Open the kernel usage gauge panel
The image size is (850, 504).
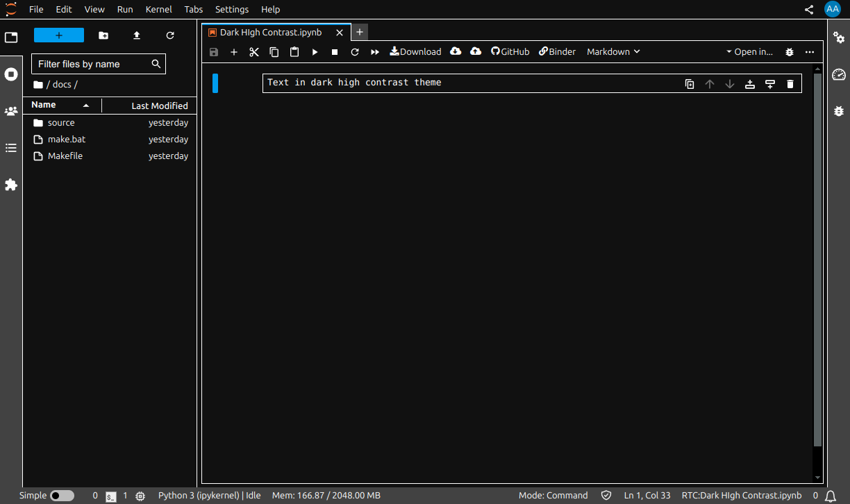pyautogui.click(x=839, y=74)
